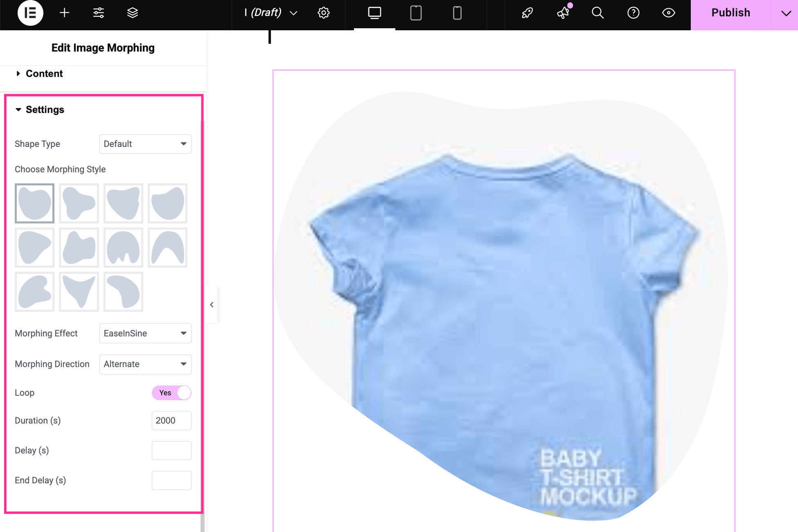Open Publish save options arrow

tap(786, 13)
